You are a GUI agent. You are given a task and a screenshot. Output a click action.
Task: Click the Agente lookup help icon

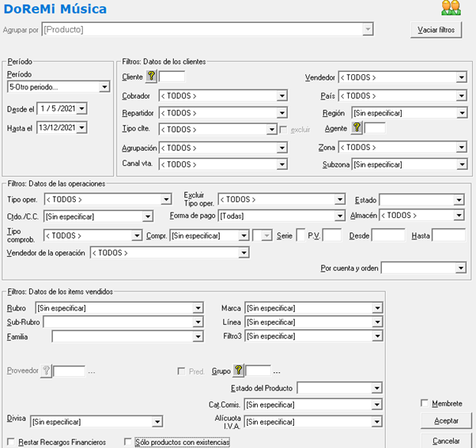click(357, 127)
